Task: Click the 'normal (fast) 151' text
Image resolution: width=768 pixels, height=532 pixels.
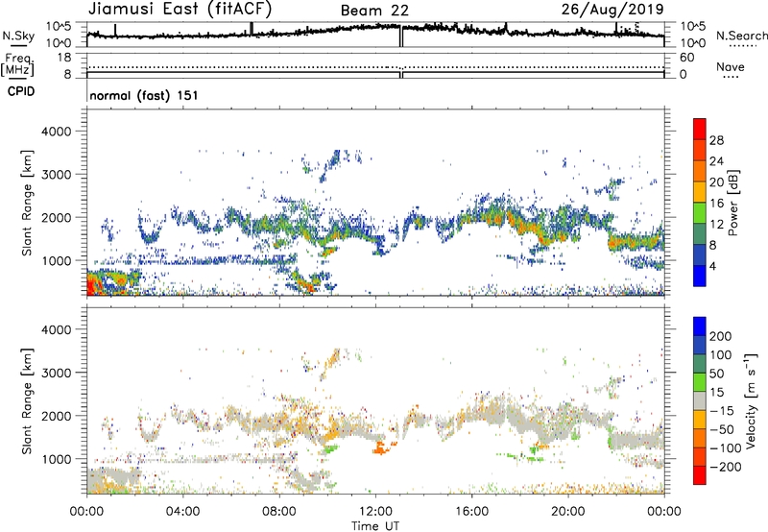Action: (x=144, y=95)
